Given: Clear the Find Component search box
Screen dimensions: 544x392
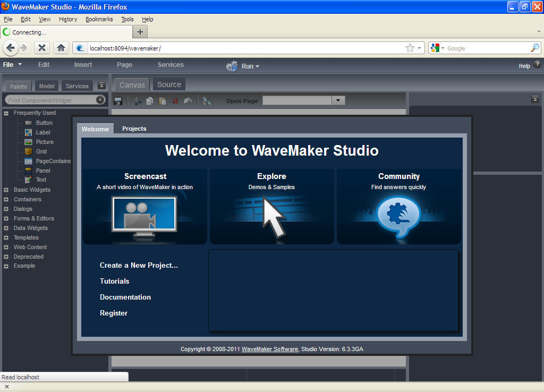Looking at the screenshot, I should [100, 100].
